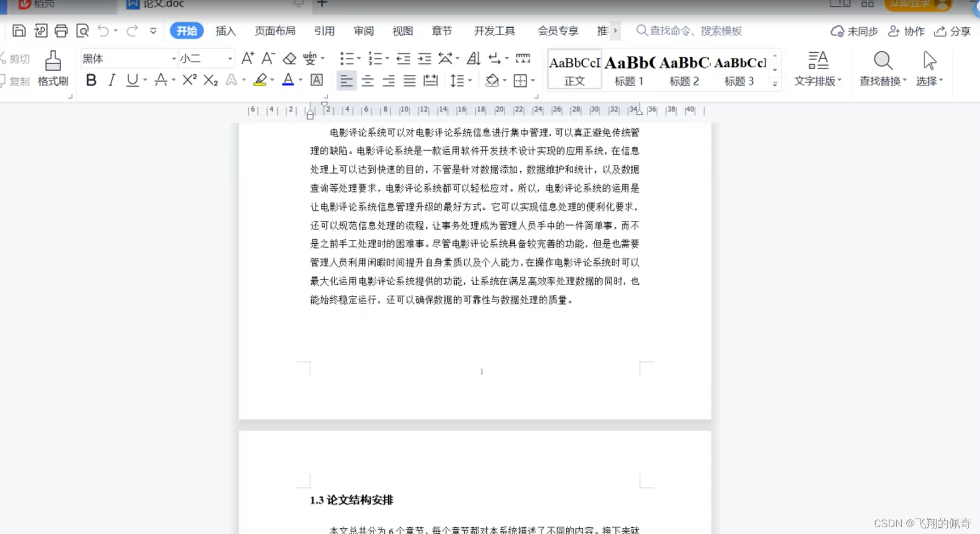Click the character border icon
This screenshot has width=980, height=534.
(317, 80)
